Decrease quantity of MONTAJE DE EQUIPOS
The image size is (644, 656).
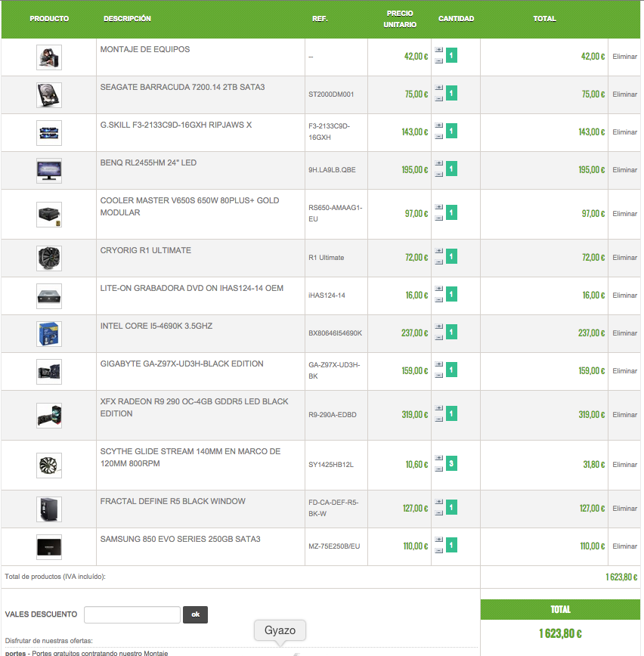(x=438, y=61)
